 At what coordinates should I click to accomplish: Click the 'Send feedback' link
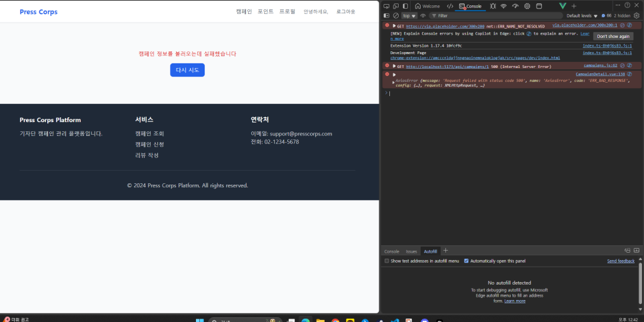[x=621, y=261]
